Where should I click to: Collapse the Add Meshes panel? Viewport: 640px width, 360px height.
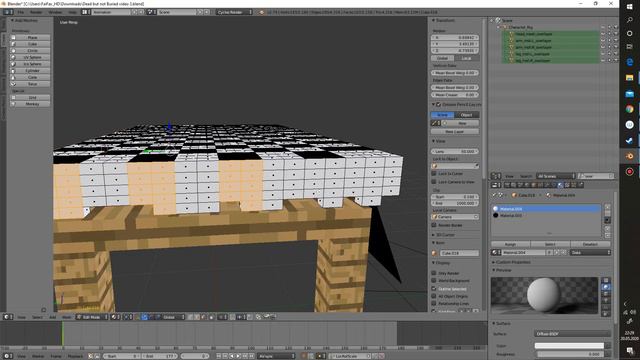pos(12,20)
